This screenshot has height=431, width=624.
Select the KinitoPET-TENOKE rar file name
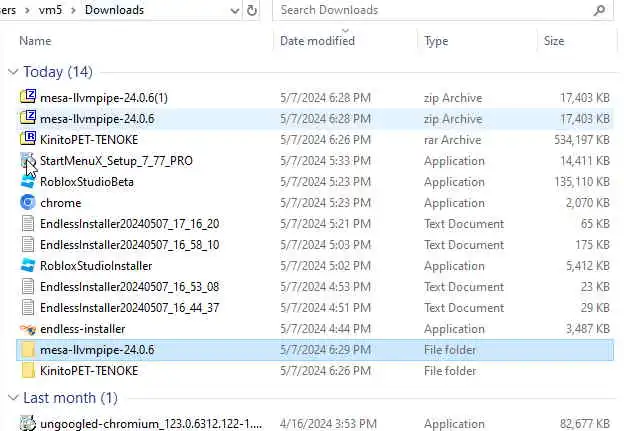tap(89, 140)
